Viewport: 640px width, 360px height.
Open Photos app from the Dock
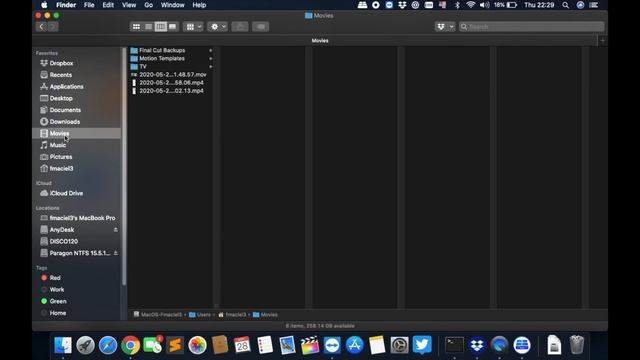point(198,345)
